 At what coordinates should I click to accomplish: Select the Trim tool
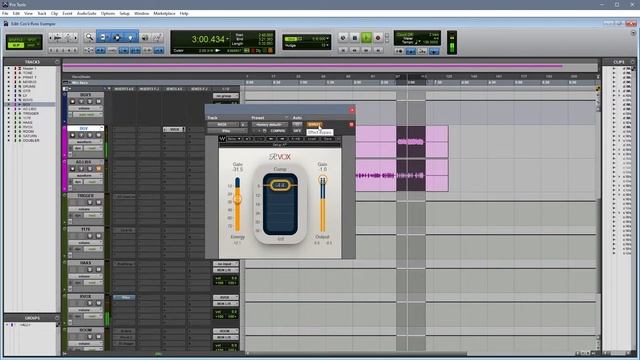click(x=103, y=38)
